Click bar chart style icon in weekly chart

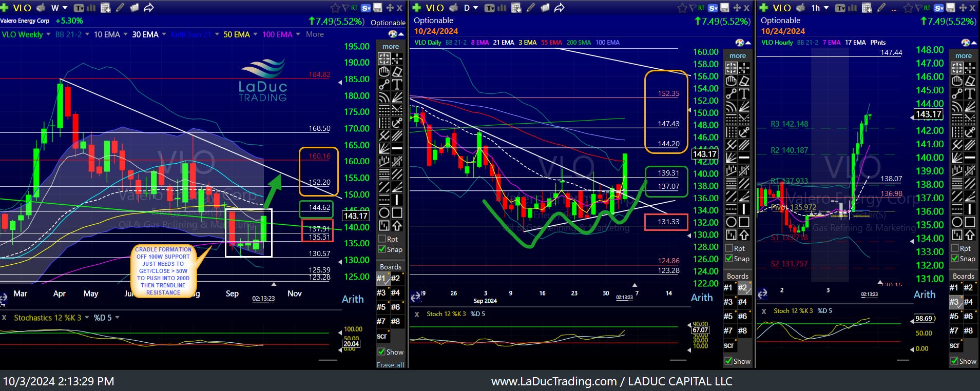(x=91, y=8)
